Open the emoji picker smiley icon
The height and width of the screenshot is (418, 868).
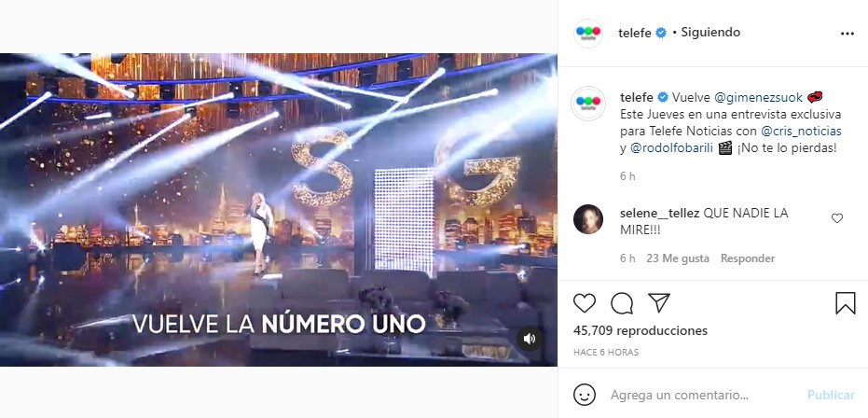(x=585, y=395)
